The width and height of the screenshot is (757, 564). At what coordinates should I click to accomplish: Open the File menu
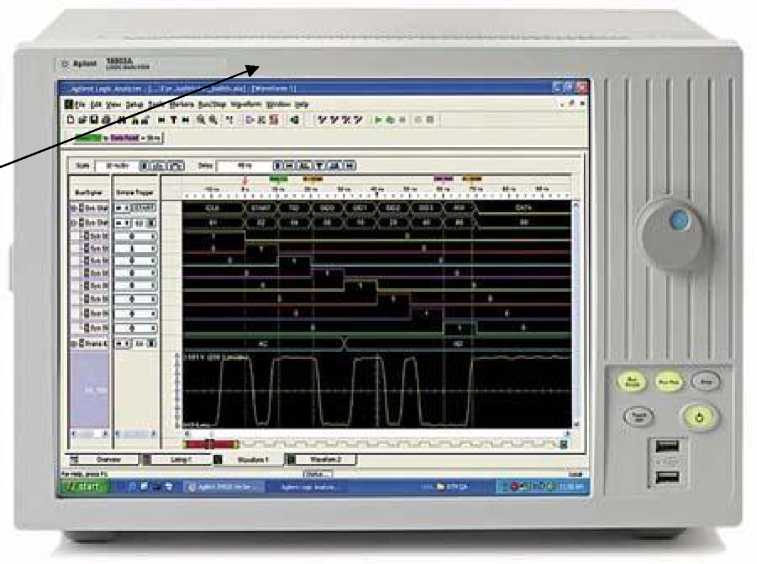tap(80, 104)
